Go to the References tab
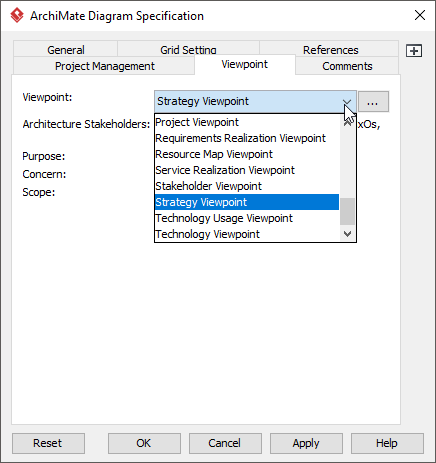This screenshot has height=463, width=436. click(330, 49)
